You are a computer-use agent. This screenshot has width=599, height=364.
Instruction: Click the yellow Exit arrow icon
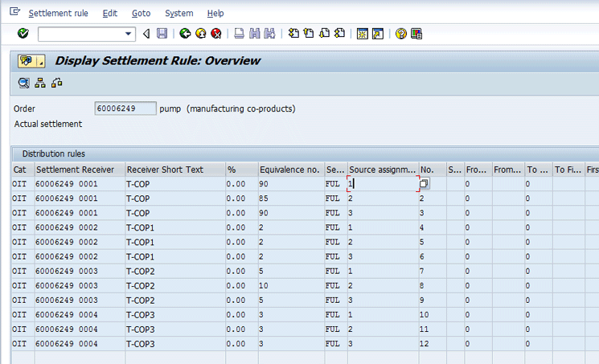pos(200,34)
